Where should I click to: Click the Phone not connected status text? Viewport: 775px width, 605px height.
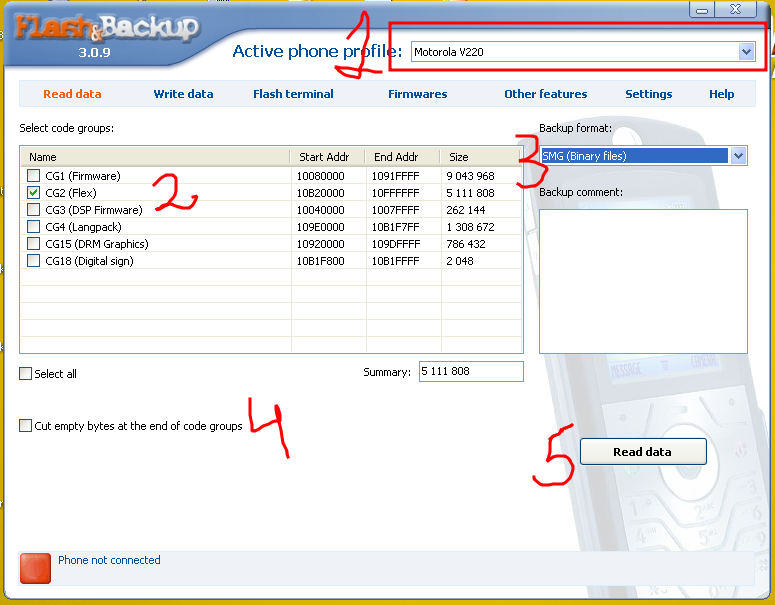click(x=109, y=560)
